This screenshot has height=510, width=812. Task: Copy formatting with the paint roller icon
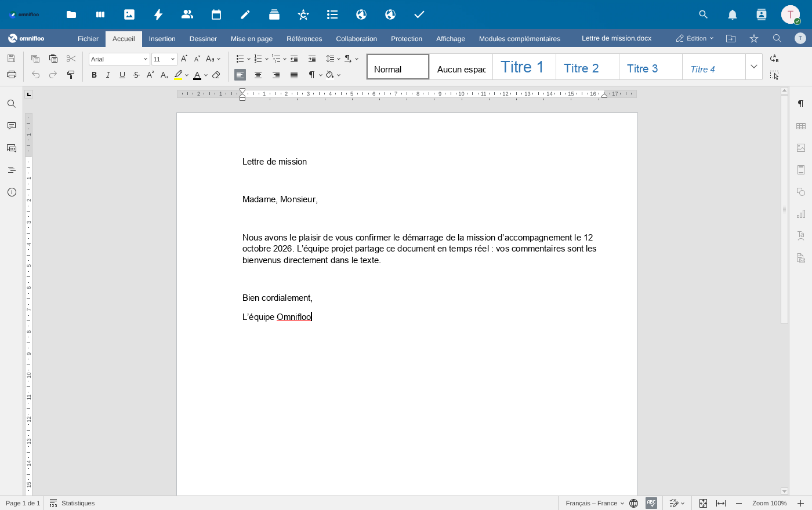coord(71,75)
